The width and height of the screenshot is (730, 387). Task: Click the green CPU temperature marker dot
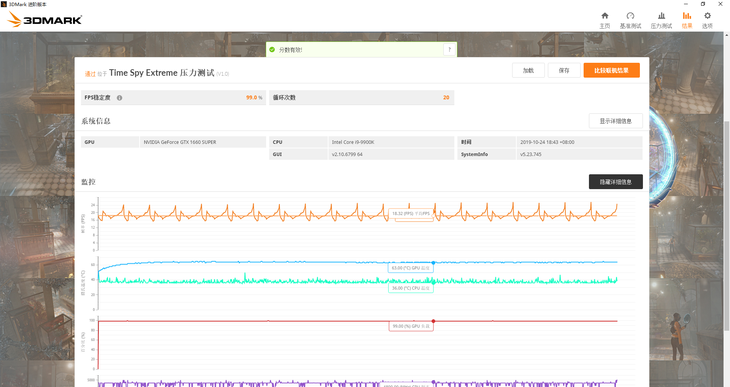(x=433, y=282)
